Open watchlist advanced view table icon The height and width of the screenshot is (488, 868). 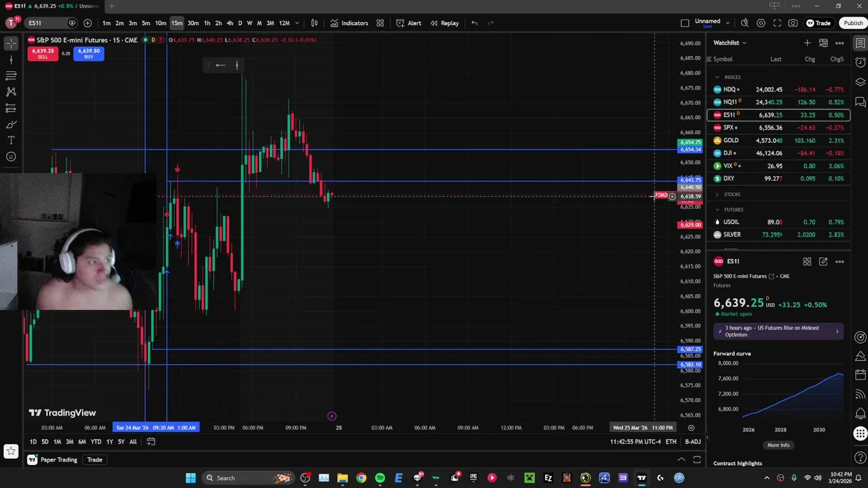tap(823, 43)
